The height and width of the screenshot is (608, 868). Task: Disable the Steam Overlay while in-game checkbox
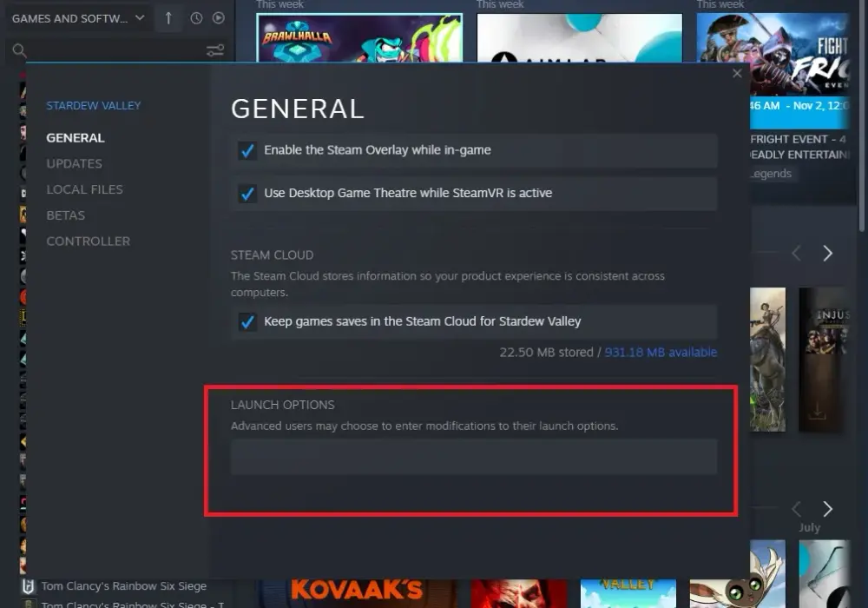(x=247, y=150)
